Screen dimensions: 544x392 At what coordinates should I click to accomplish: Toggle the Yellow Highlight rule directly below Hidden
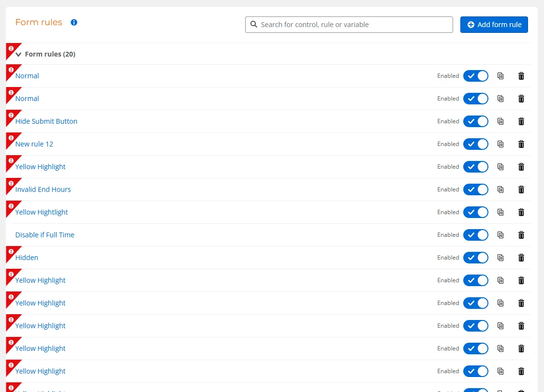pos(476,280)
